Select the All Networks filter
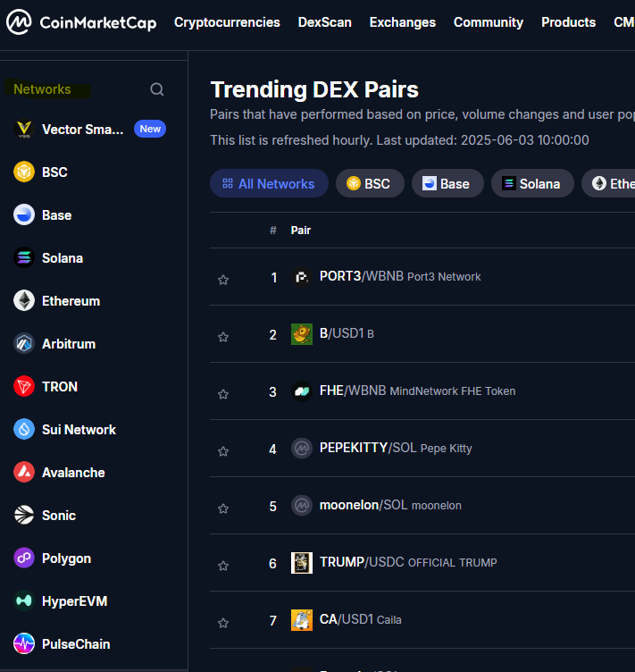The height and width of the screenshot is (672, 635). click(269, 183)
